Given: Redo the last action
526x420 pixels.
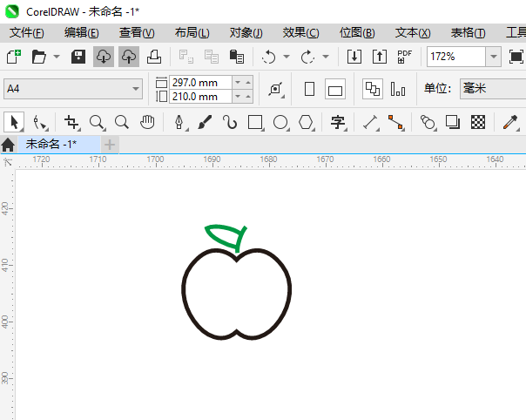Looking at the screenshot, I should pyautogui.click(x=307, y=57).
